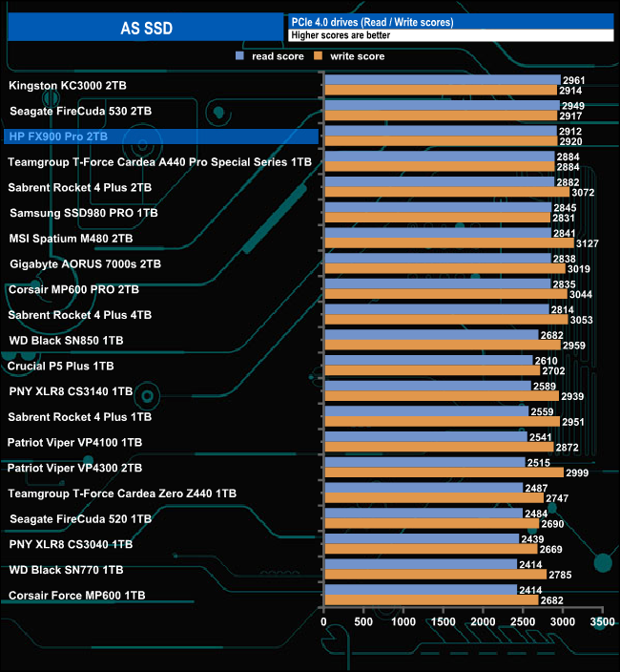This screenshot has width=620, height=672.
Task: Click the 2920 write value for HP FX900 Pro
Action: tap(570, 141)
